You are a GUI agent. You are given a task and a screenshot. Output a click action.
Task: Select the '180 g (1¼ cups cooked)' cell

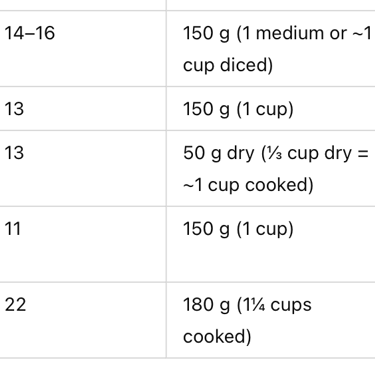point(271,320)
